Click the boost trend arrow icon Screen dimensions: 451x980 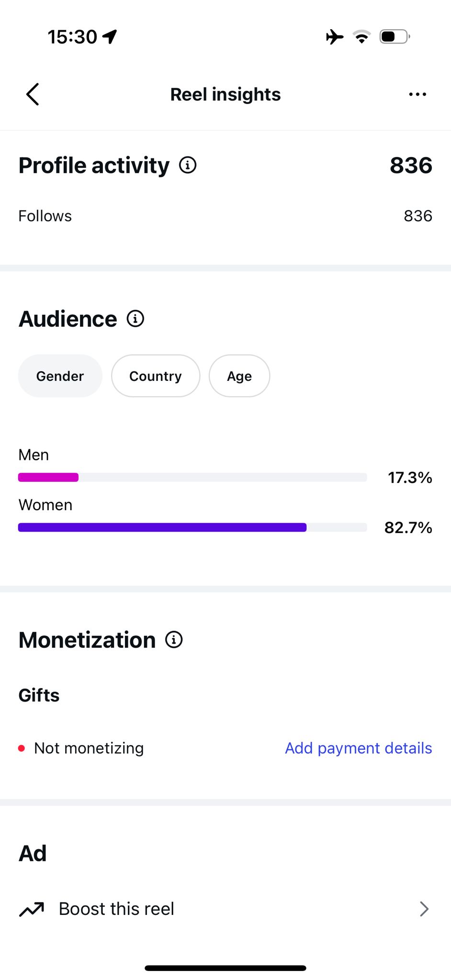coord(32,909)
